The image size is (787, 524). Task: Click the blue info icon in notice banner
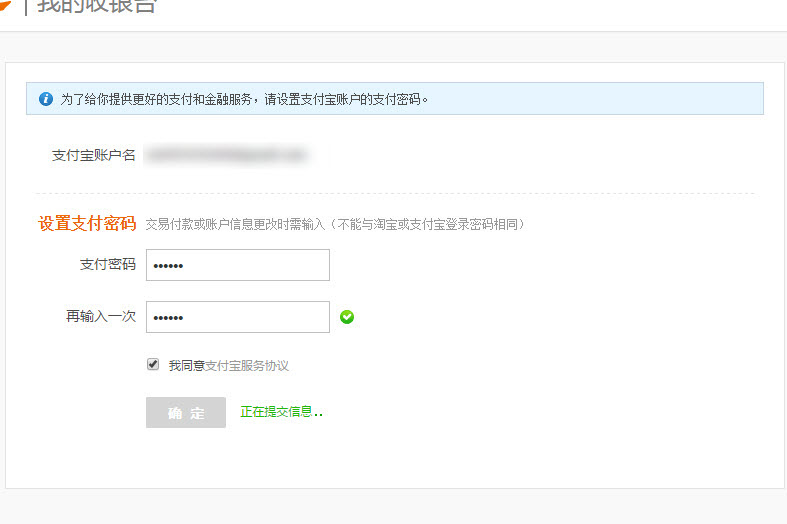[46, 99]
